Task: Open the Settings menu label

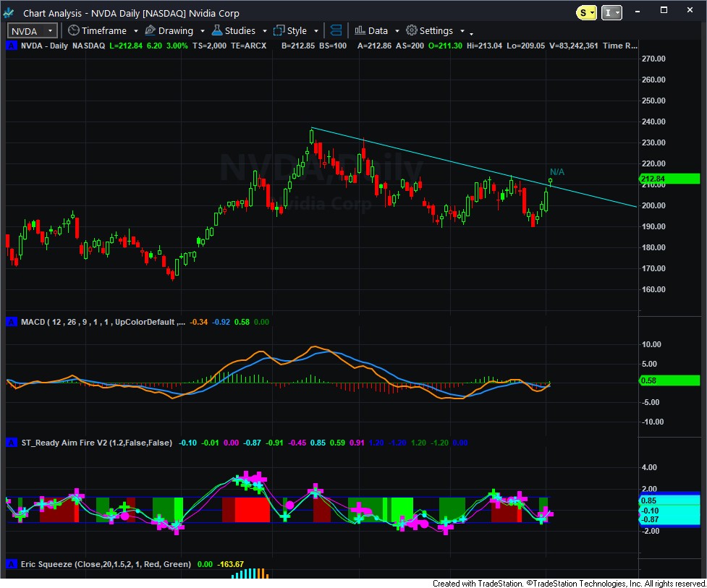Action: [x=436, y=30]
